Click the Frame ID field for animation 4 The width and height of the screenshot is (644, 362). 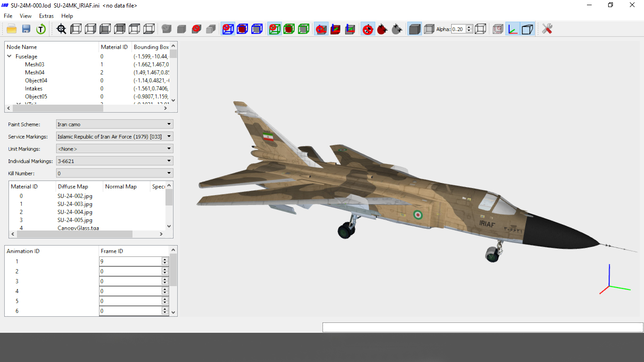[131, 291]
